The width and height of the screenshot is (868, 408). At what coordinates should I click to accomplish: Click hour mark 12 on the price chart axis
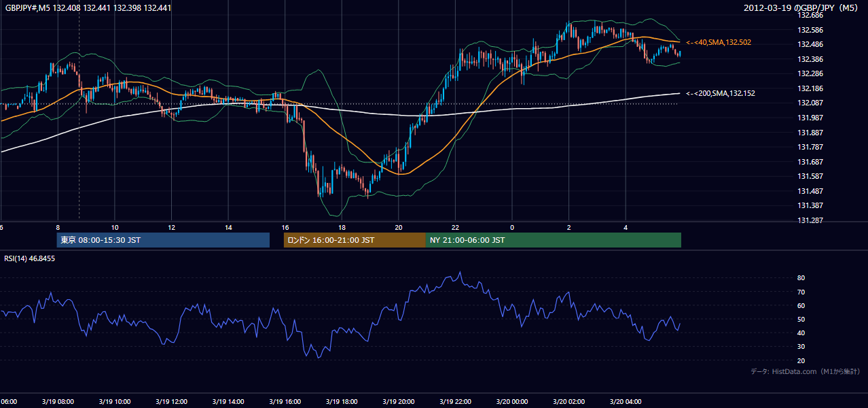171,228
